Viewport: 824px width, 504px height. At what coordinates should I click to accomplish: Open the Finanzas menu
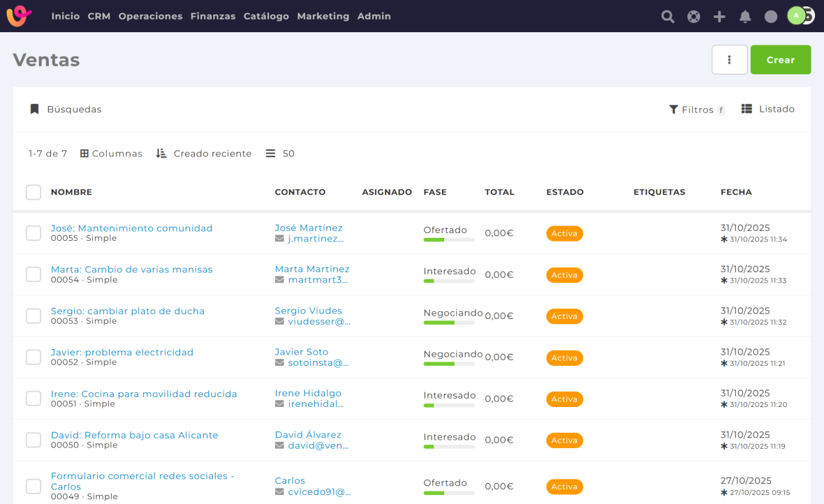pos(212,16)
